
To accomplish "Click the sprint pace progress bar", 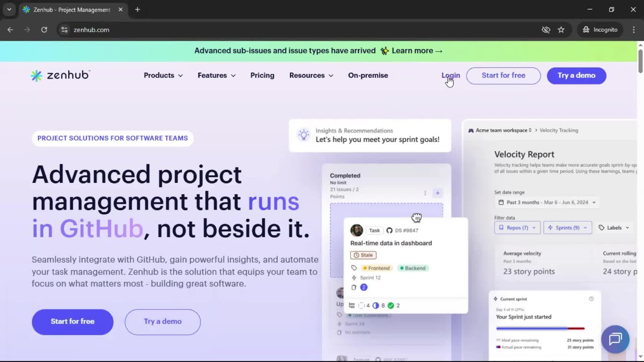I will pos(539,329).
